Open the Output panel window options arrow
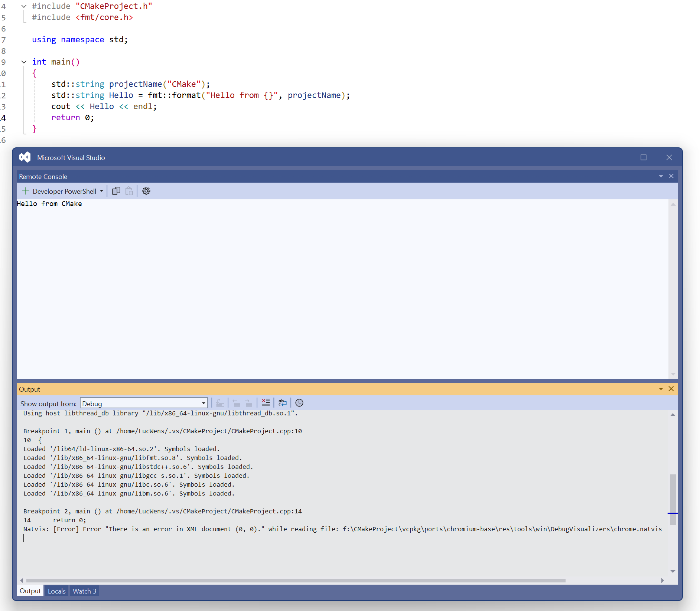This screenshot has height=611, width=700. pos(661,389)
